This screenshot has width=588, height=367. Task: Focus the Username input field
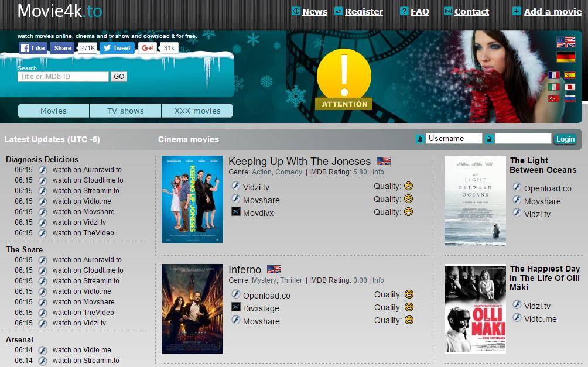[x=454, y=138]
